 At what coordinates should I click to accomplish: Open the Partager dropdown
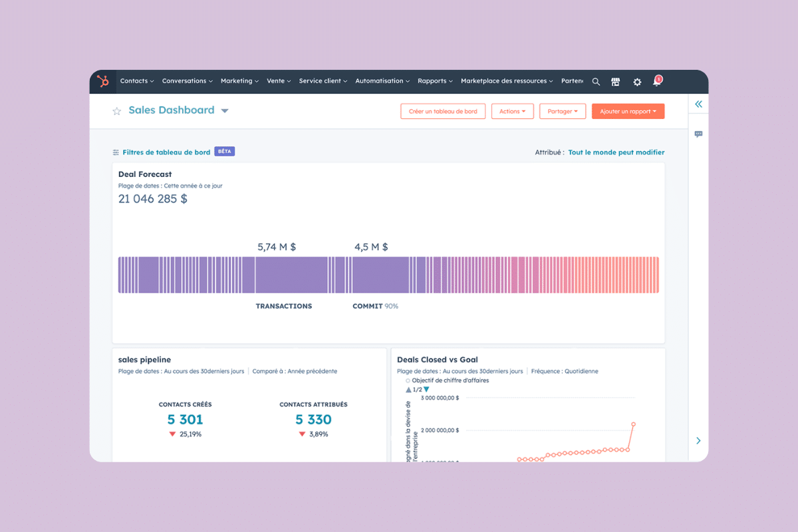tap(563, 111)
